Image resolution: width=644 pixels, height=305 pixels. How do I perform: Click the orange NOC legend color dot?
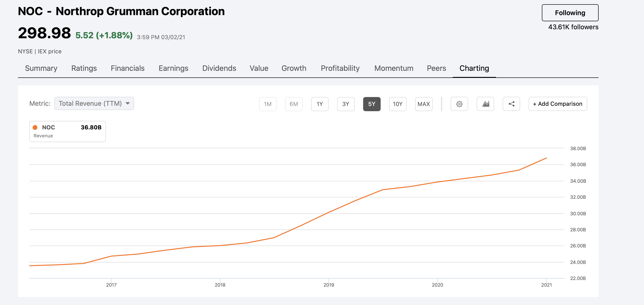pos(35,127)
